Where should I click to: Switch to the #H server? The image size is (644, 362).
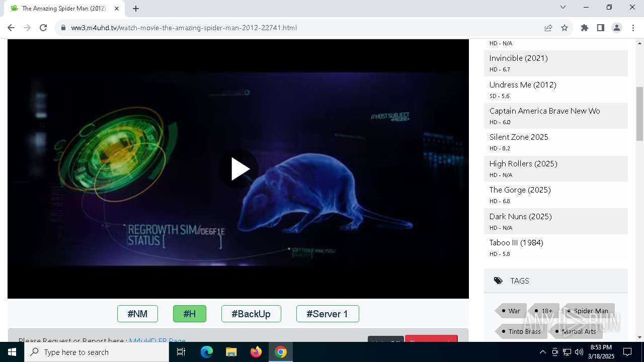190,314
